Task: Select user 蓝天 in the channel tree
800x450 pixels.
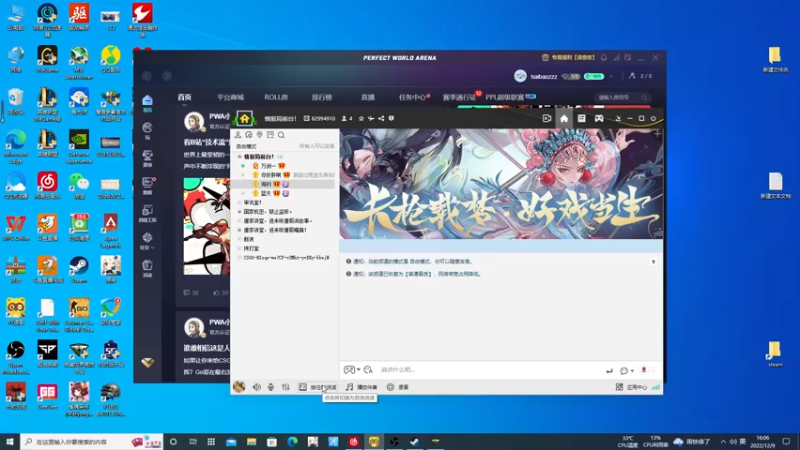Action: (266, 193)
